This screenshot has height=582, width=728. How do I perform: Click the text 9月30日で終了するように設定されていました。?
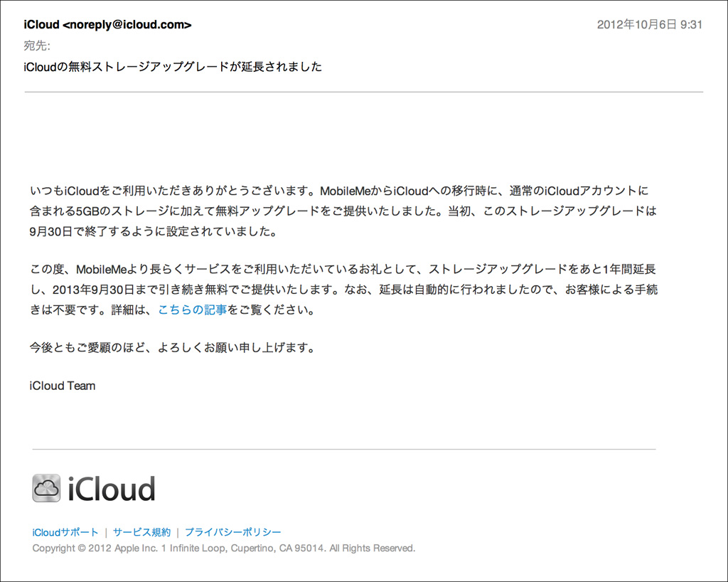[x=154, y=231]
